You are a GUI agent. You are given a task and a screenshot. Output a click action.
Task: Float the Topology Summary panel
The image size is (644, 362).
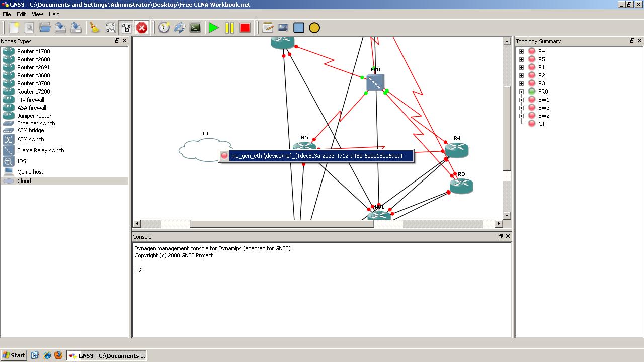[632, 41]
